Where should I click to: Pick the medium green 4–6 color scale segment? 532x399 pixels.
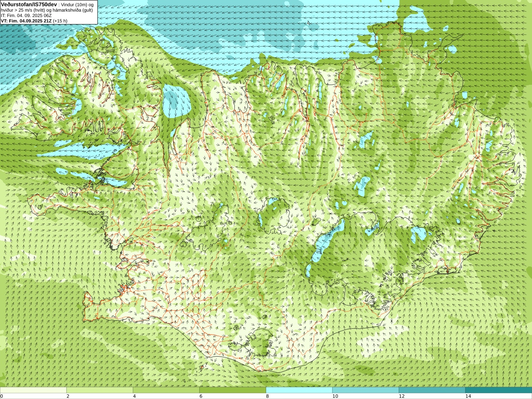pyautogui.click(x=166, y=390)
